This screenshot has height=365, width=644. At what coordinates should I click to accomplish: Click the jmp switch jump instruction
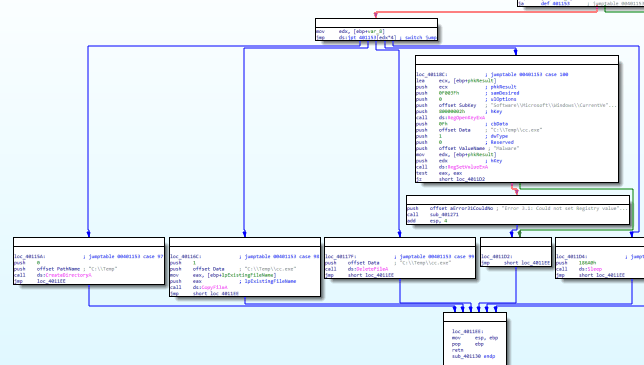[376, 37]
